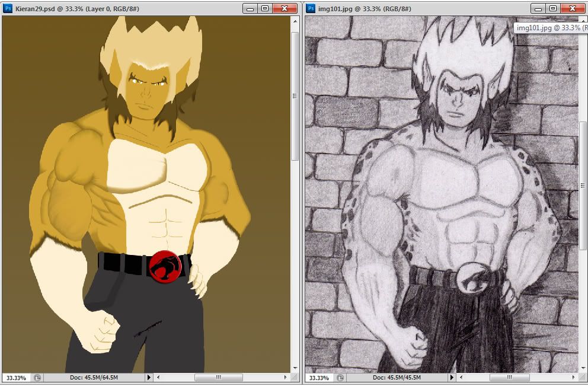Click the Photoshop icon in img101.jpg title bar

311,8
